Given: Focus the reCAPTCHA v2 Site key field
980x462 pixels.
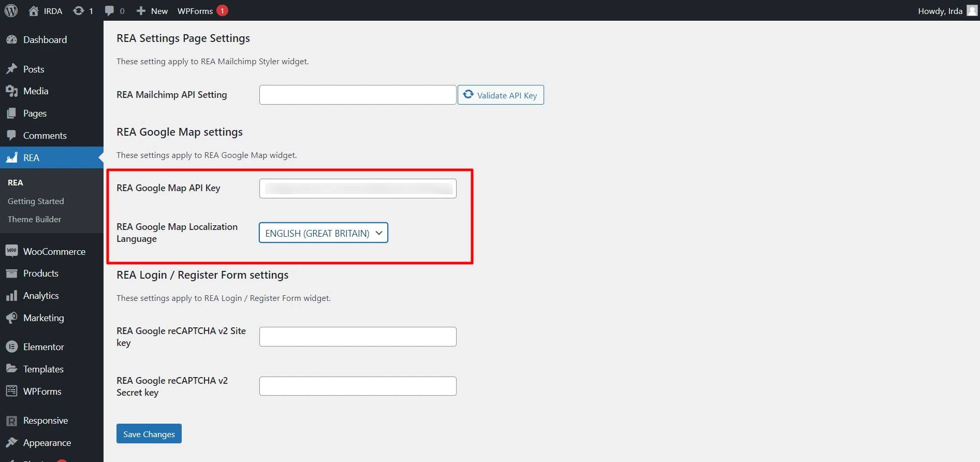Looking at the screenshot, I should pos(358,337).
